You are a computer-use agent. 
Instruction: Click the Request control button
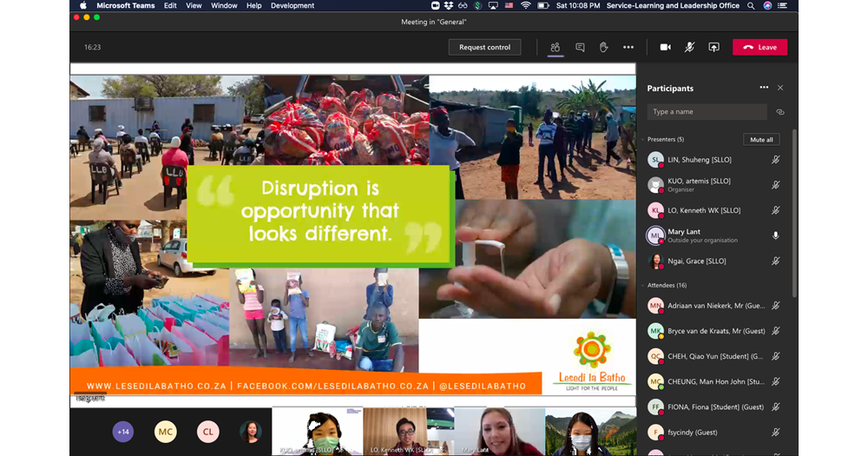(484, 47)
